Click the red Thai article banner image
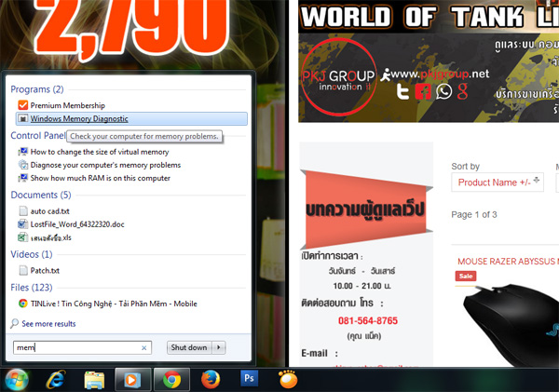The height and width of the screenshot is (392, 559). point(367,210)
